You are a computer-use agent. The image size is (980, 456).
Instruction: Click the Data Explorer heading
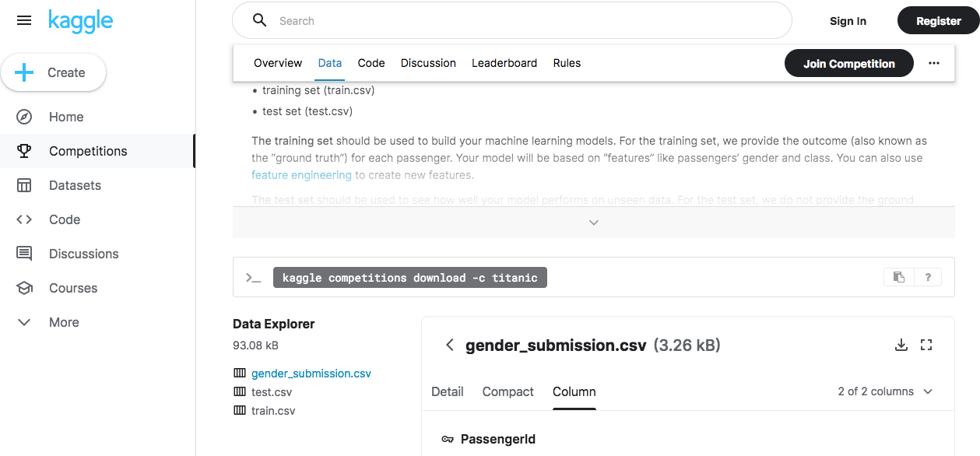coord(274,324)
